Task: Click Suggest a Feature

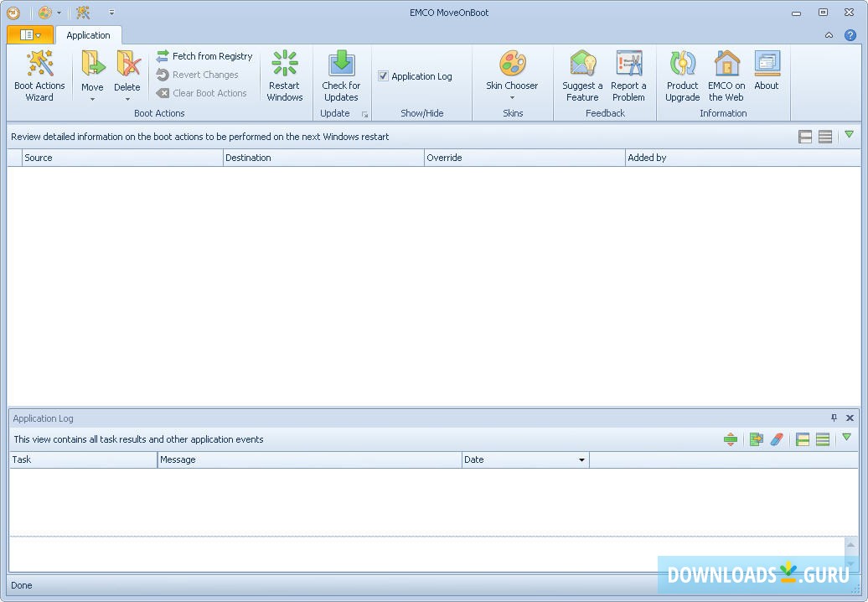Action: coord(582,75)
